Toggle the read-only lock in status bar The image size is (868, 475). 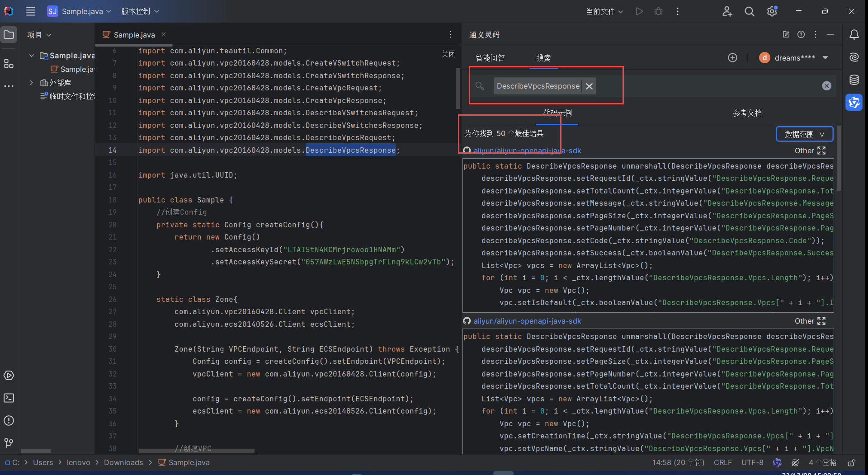pos(851,462)
